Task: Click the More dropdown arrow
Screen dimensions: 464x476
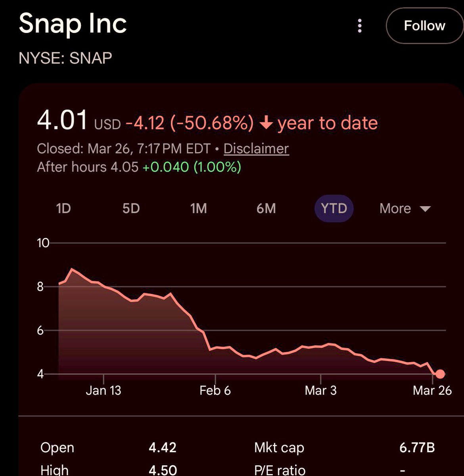Action: pyautogui.click(x=425, y=209)
